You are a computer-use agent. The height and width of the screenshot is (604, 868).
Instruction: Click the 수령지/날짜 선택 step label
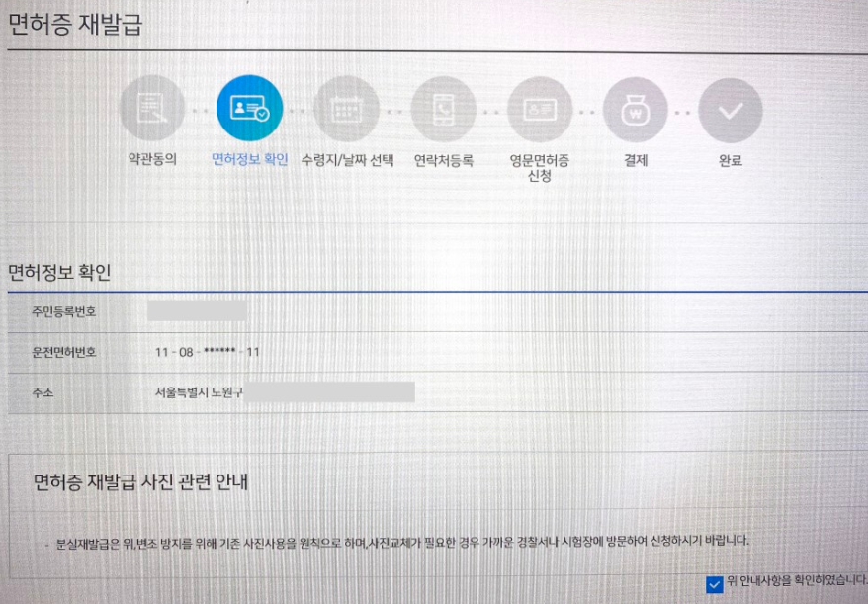pos(347,160)
